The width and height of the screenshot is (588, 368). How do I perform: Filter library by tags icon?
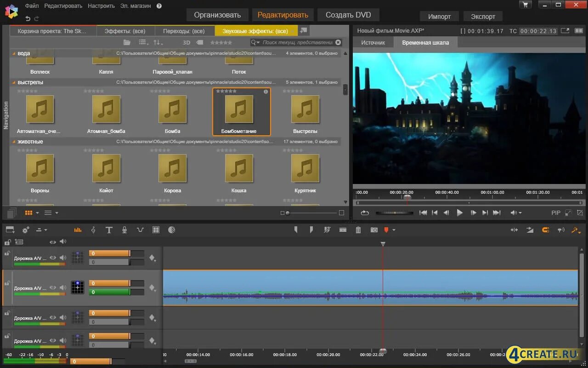pyautogui.click(x=200, y=42)
